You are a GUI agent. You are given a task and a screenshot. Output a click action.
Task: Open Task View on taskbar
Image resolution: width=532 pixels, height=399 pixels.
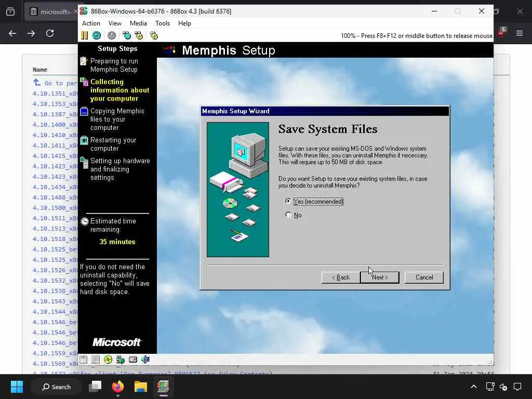click(95, 387)
